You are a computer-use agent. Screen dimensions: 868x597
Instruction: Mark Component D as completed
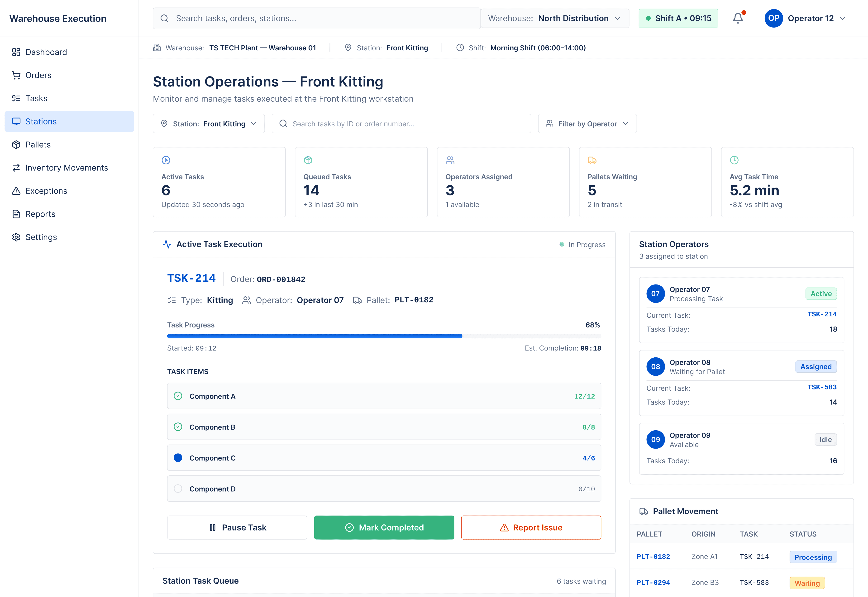tap(178, 488)
